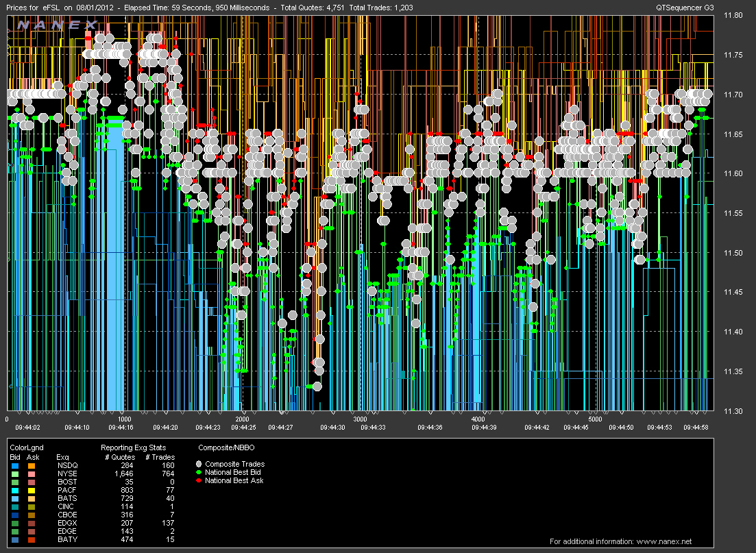Pick the EDGX ask color swatch
756x553 pixels.
(32, 523)
